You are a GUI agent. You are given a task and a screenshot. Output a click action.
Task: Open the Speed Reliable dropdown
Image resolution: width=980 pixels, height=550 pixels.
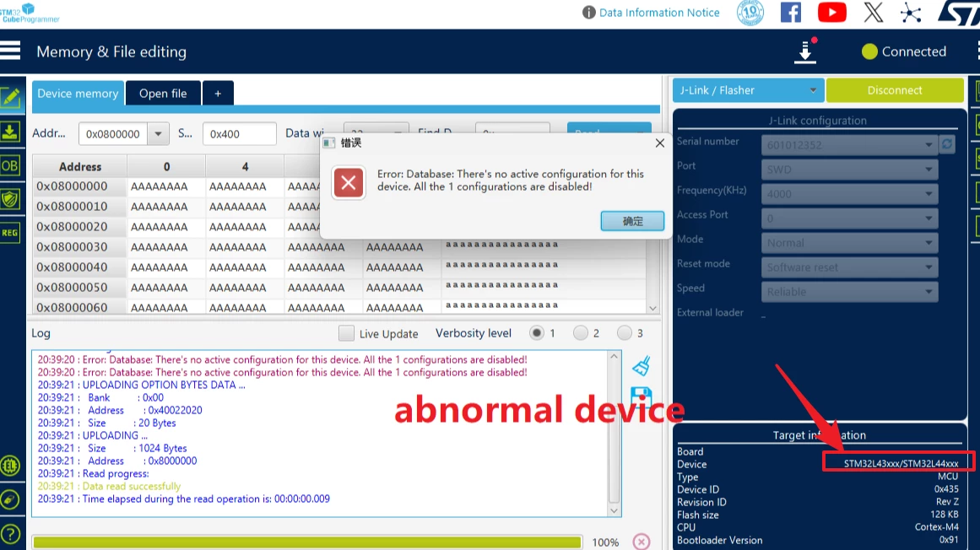849,292
